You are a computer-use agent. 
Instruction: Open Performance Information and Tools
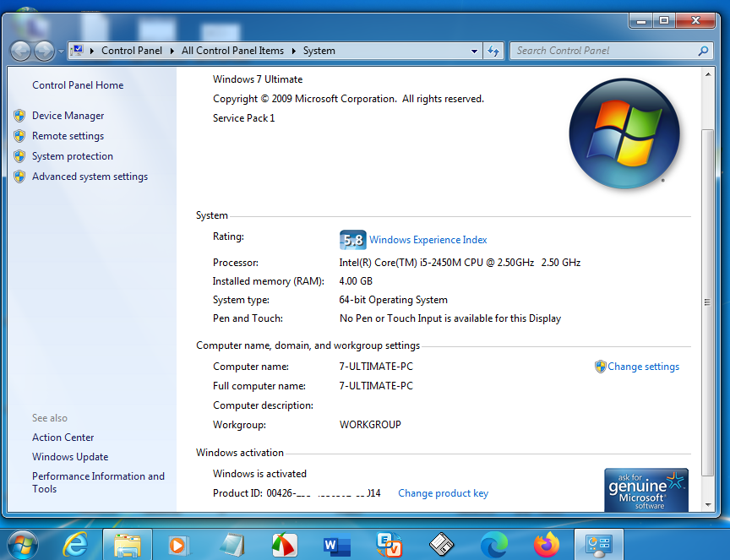pyautogui.click(x=98, y=482)
